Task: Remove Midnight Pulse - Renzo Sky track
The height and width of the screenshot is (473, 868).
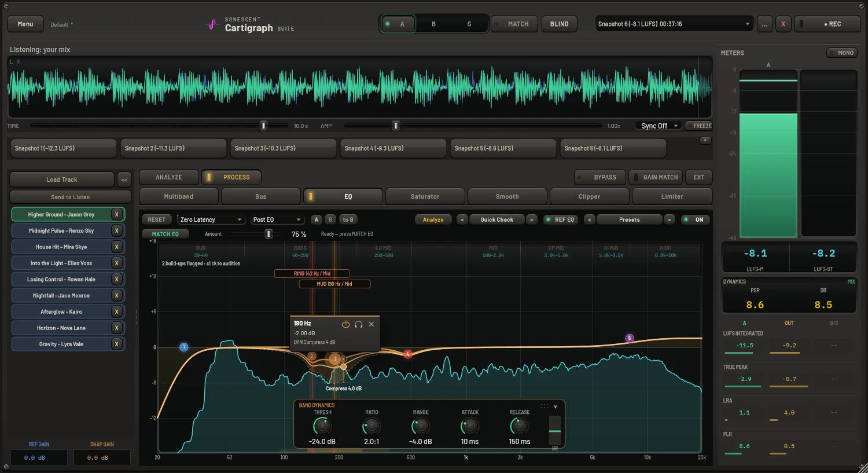Action: click(x=116, y=230)
